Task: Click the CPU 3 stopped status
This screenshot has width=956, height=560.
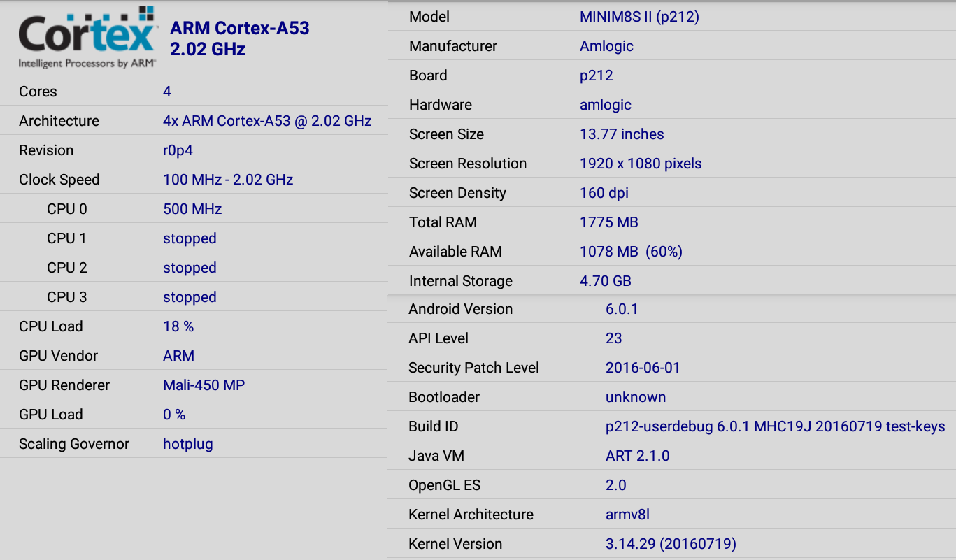Action: [190, 297]
